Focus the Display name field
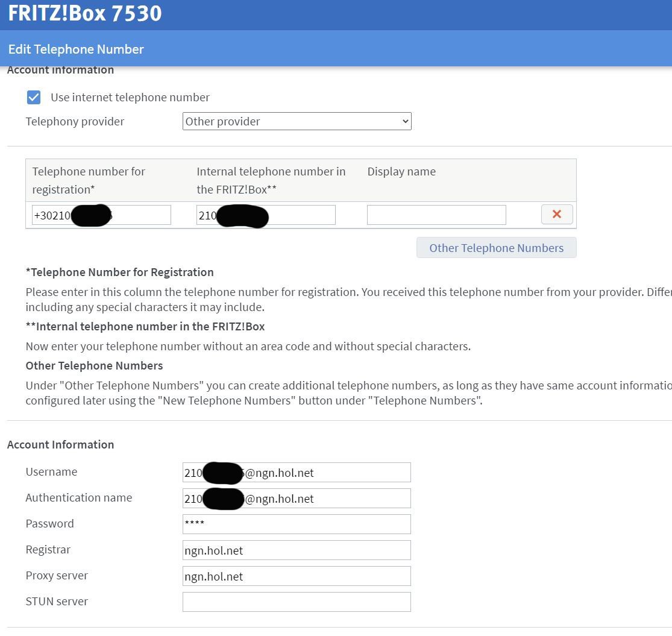This screenshot has width=672, height=636. (x=436, y=215)
